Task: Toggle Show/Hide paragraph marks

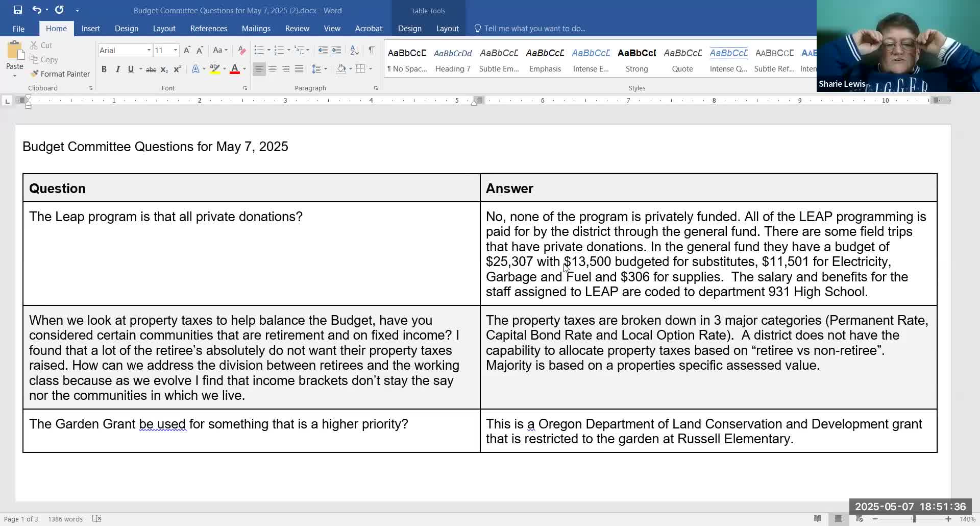Action: pos(372,50)
